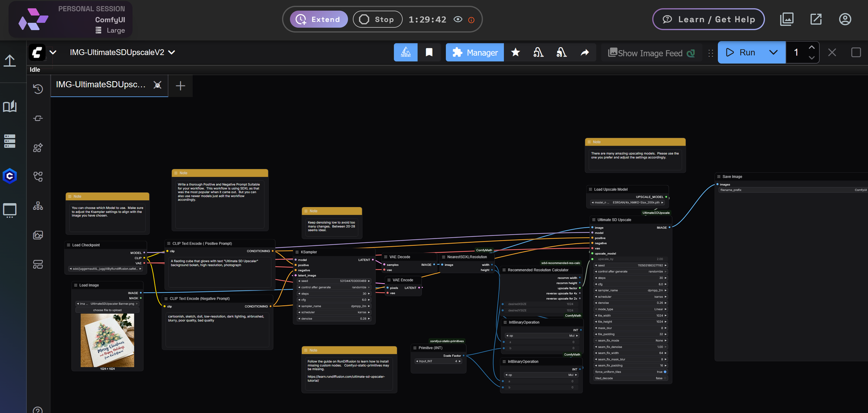868x413 pixels.
Task: Select the workflow history icon in sidebar
Action: coord(38,89)
